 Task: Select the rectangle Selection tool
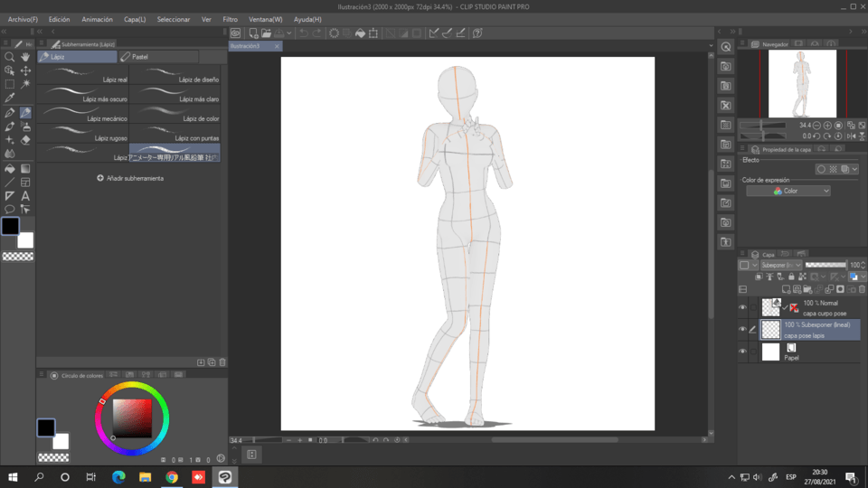[x=9, y=84]
